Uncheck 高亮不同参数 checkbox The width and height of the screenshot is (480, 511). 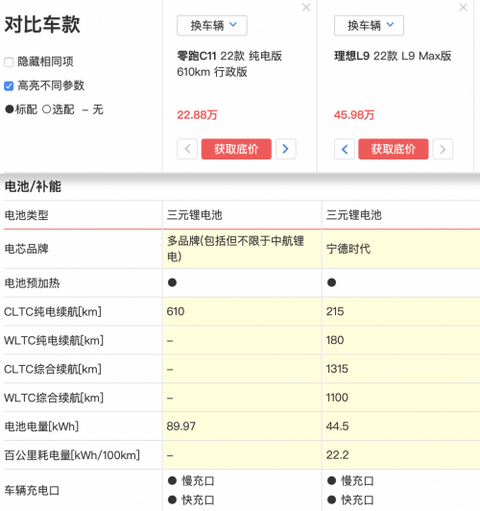pos(9,86)
